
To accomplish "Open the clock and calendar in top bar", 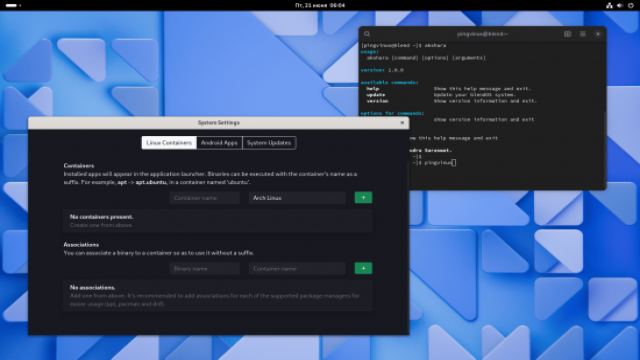I will [320, 5].
